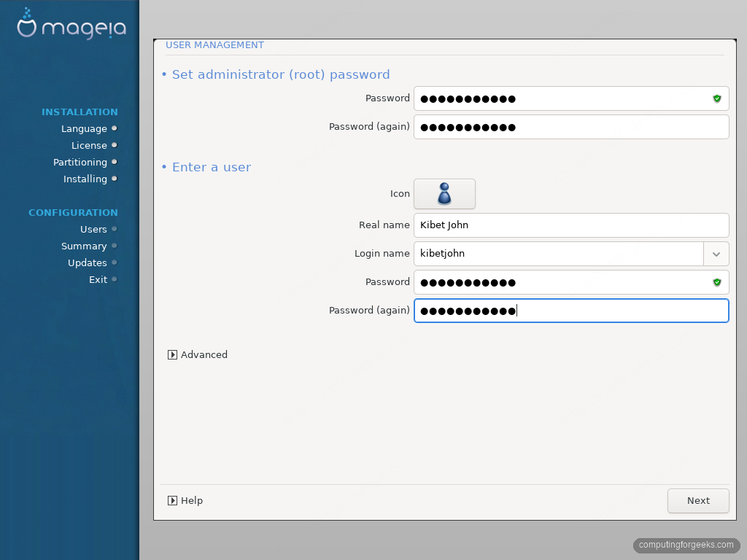Focus the user Password (again) field

(571, 311)
